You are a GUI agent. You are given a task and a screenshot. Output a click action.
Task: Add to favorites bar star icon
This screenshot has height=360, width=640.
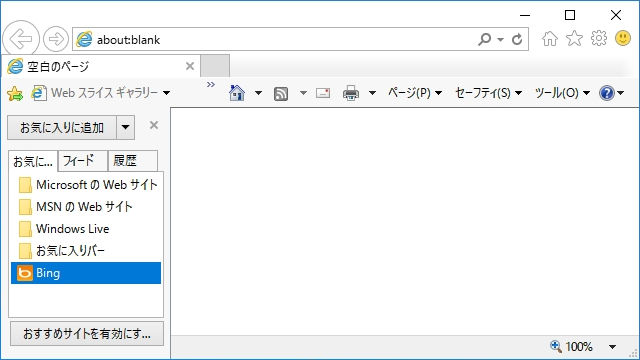(x=15, y=93)
